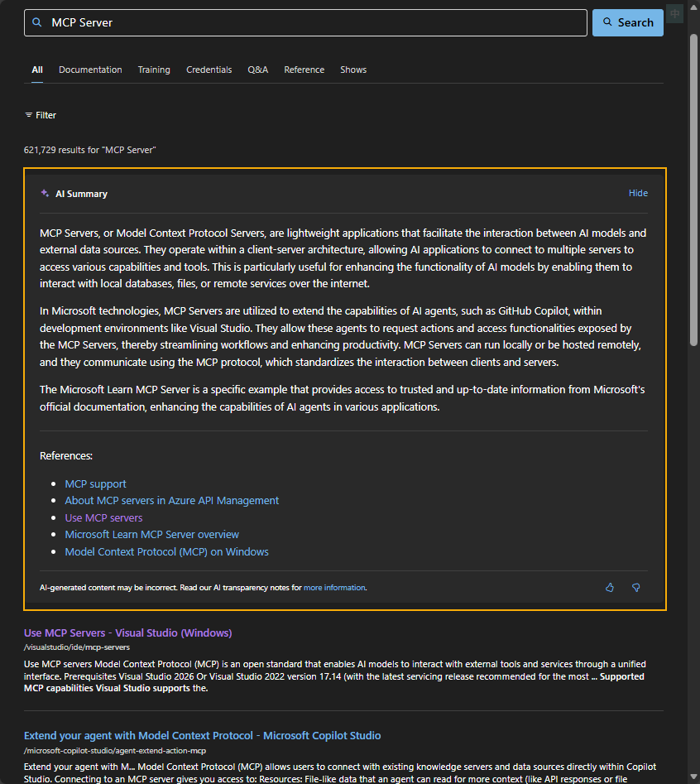The height and width of the screenshot is (784, 700).
Task: Click the magnifier icon inside search box
Action: 36,22
